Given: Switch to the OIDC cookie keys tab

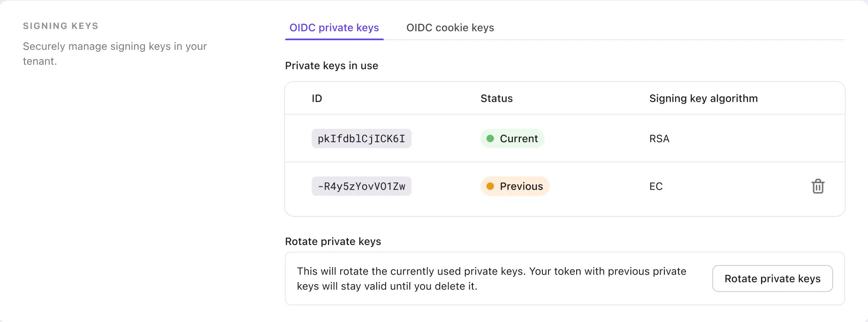Looking at the screenshot, I should pos(450,28).
